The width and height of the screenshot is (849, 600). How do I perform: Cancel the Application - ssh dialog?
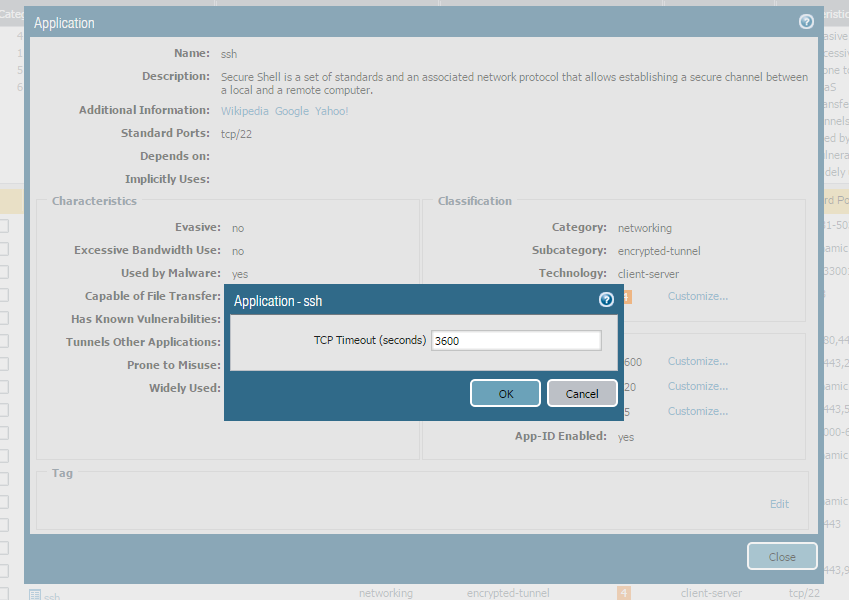pos(582,393)
